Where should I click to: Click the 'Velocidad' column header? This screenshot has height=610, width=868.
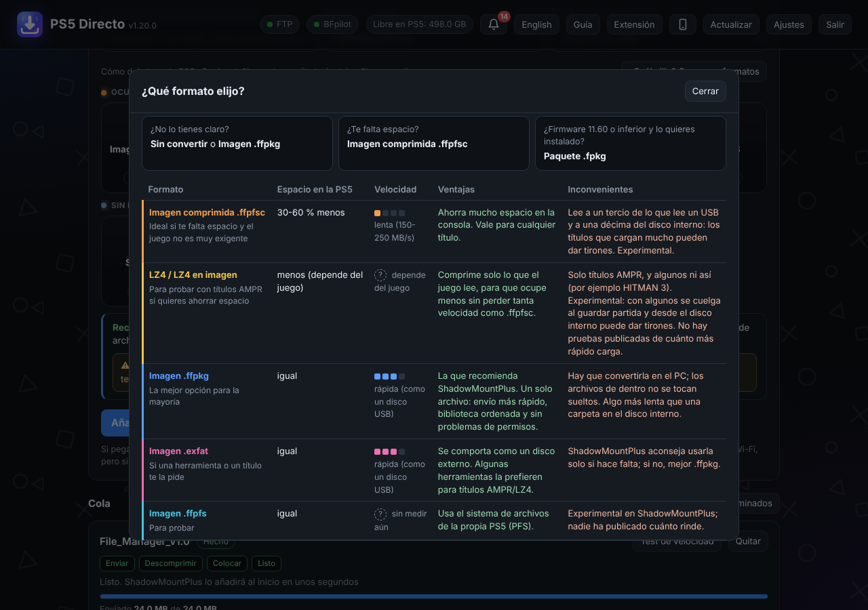395,190
